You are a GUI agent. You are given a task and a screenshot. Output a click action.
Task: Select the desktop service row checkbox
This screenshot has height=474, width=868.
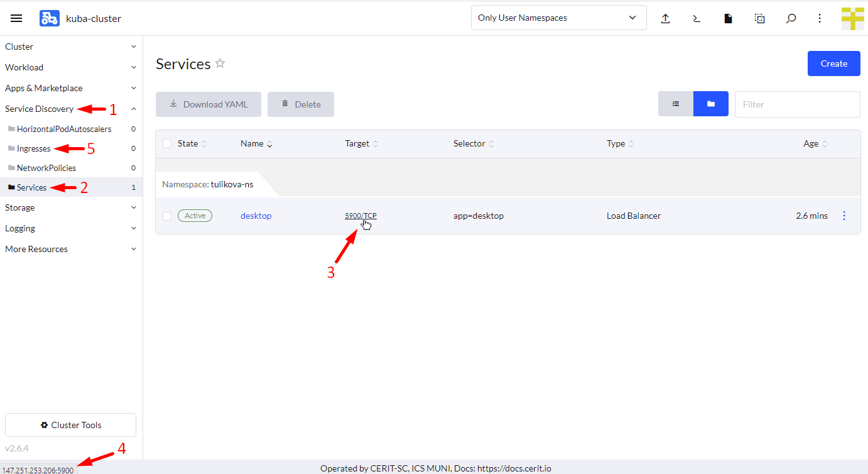[x=167, y=216]
